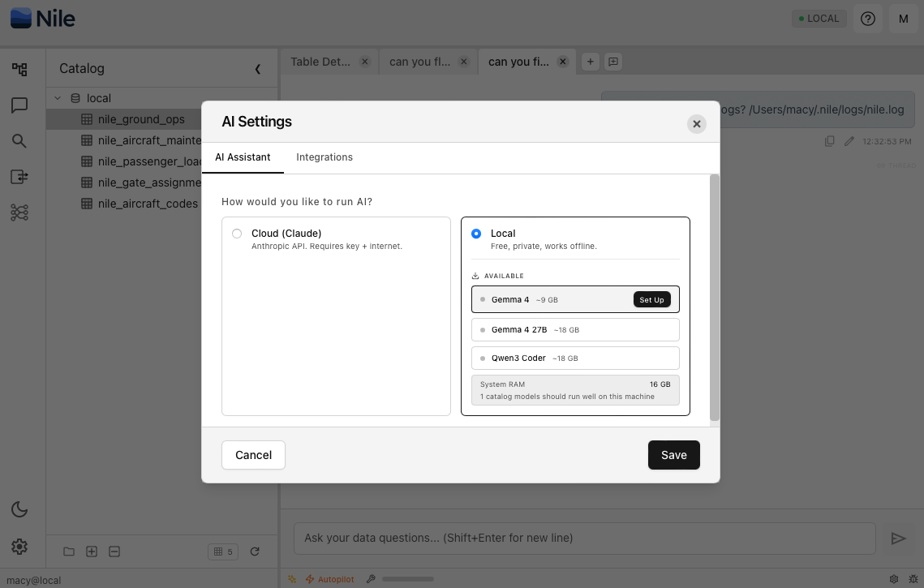
Task: Select the Cloud (Claude) radio button
Action: tap(237, 233)
